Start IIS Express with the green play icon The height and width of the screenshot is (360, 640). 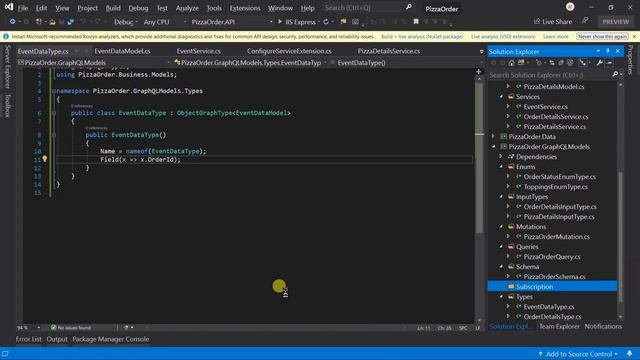point(280,22)
